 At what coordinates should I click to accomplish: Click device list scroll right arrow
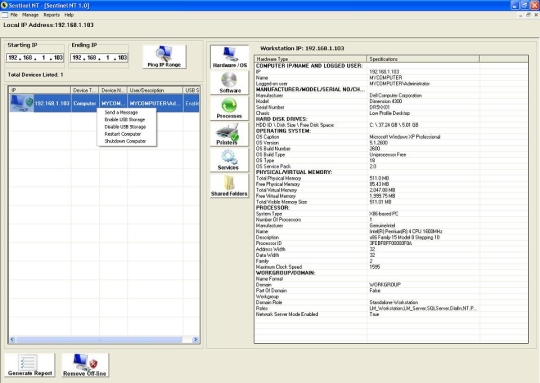[195, 340]
